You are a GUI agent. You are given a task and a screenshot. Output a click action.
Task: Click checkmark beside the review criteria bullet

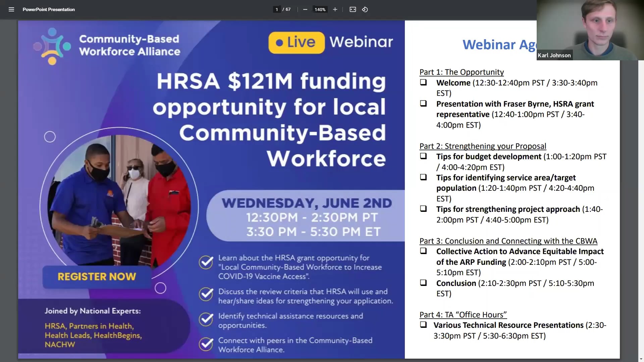tap(206, 295)
